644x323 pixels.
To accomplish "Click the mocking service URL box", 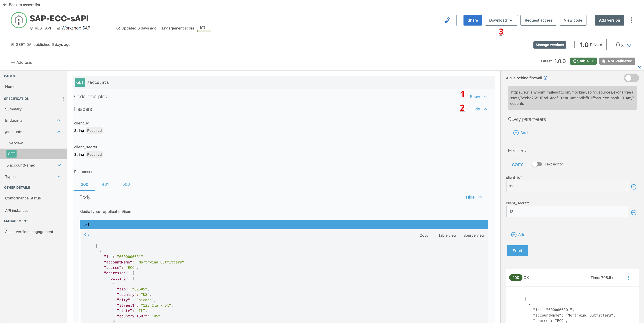I will (572, 98).
